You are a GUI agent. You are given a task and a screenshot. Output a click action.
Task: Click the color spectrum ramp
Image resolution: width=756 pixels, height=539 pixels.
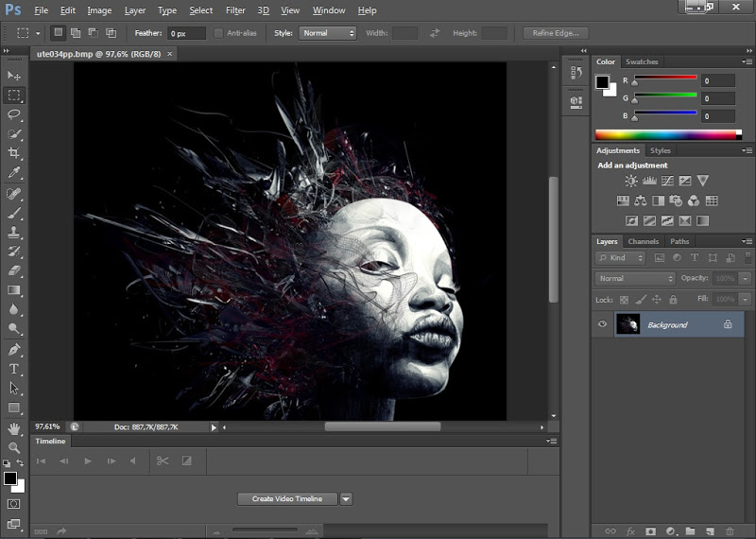[668, 134]
